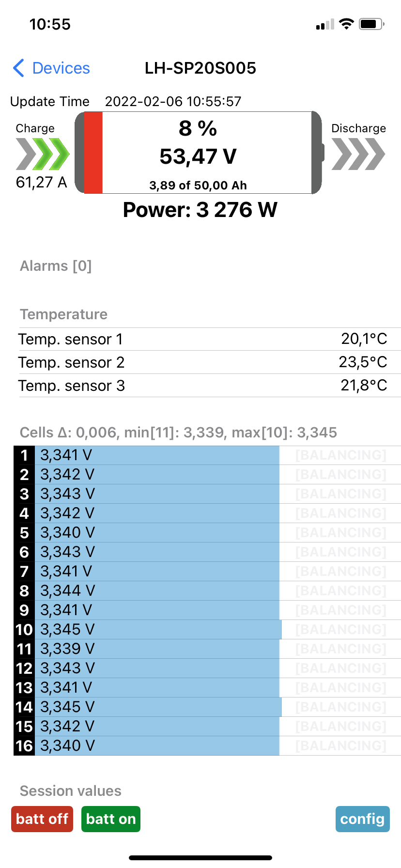Tap the cell number 10 badge
The width and height of the screenshot is (401, 868).
[x=24, y=630]
